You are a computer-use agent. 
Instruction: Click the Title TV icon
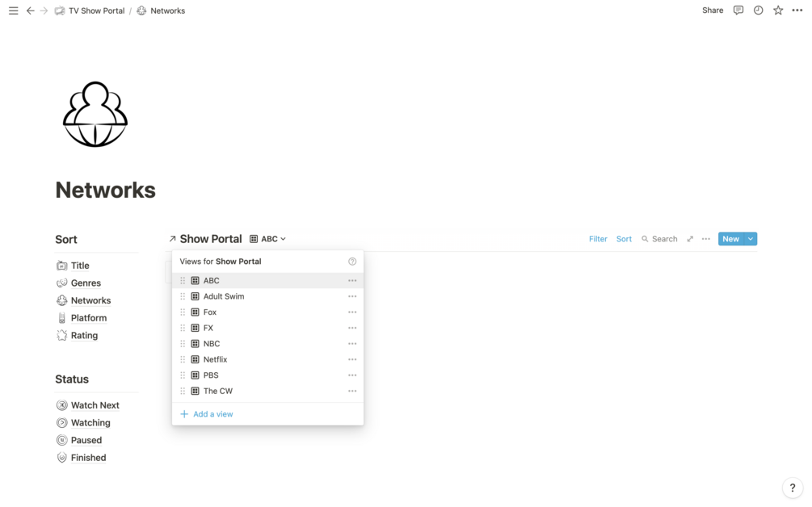61,266
